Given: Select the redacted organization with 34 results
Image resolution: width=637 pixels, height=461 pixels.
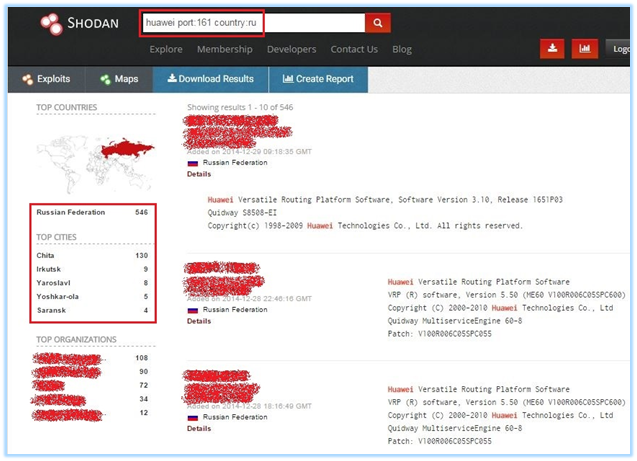Looking at the screenshot, I should [90, 400].
